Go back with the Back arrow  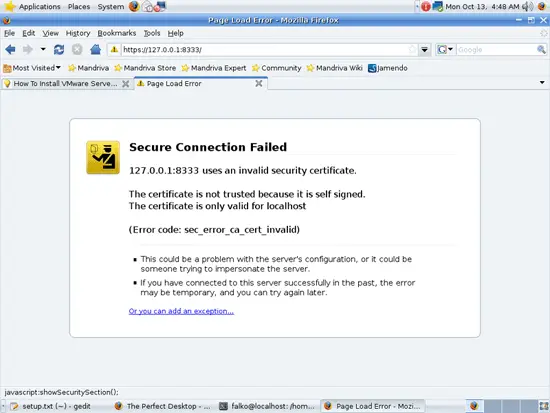point(11,49)
